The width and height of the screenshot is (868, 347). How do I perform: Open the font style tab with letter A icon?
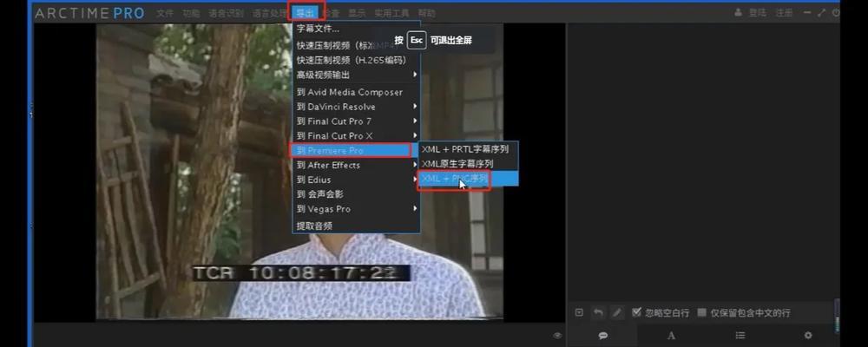671,336
